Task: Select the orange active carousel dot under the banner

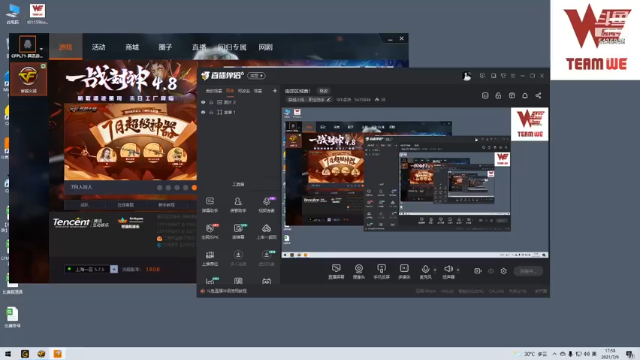Action: (194, 187)
